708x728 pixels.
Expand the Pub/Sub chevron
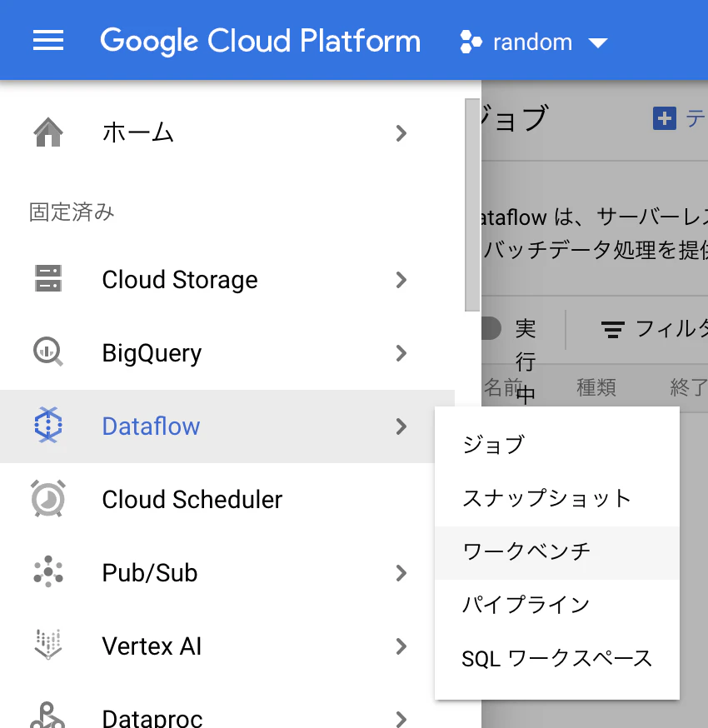[x=401, y=573]
